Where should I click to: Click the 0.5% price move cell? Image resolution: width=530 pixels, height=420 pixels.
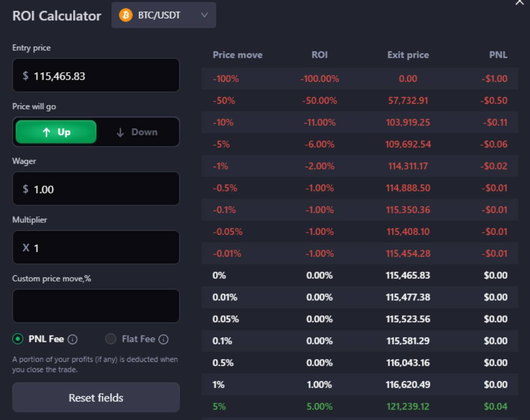tap(223, 363)
